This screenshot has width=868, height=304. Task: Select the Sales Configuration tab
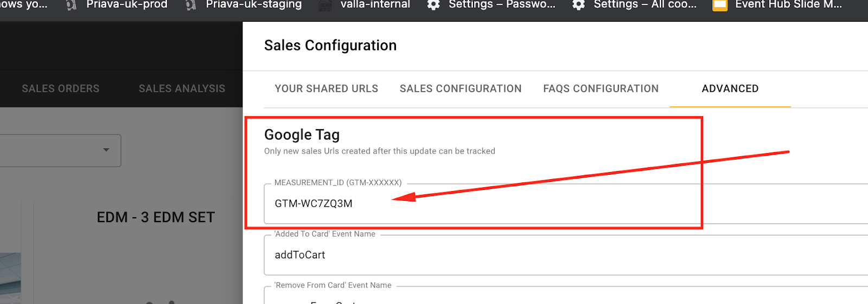click(461, 88)
